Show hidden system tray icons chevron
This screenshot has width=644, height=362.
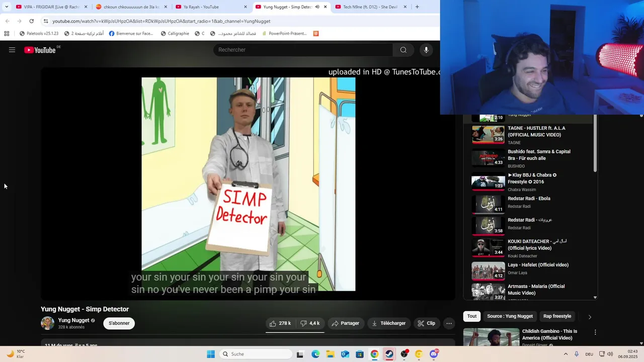tap(566, 354)
